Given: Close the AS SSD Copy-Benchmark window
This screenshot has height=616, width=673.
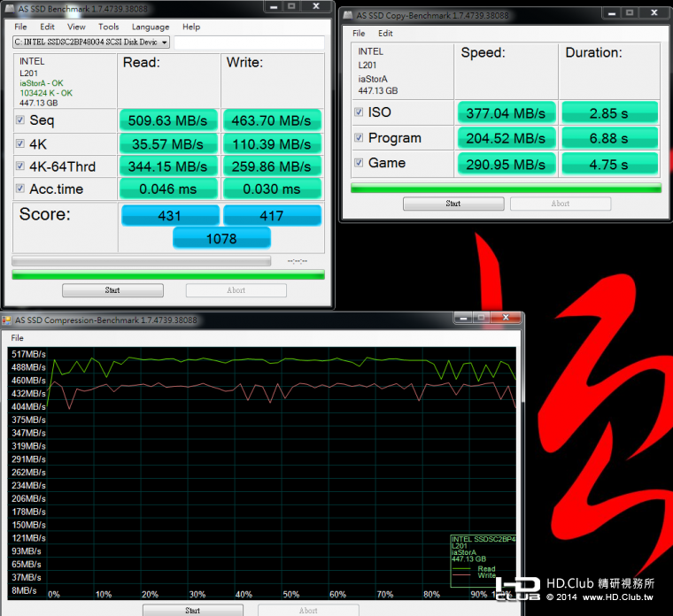Looking at the screenshot, I should pos(654,13).
